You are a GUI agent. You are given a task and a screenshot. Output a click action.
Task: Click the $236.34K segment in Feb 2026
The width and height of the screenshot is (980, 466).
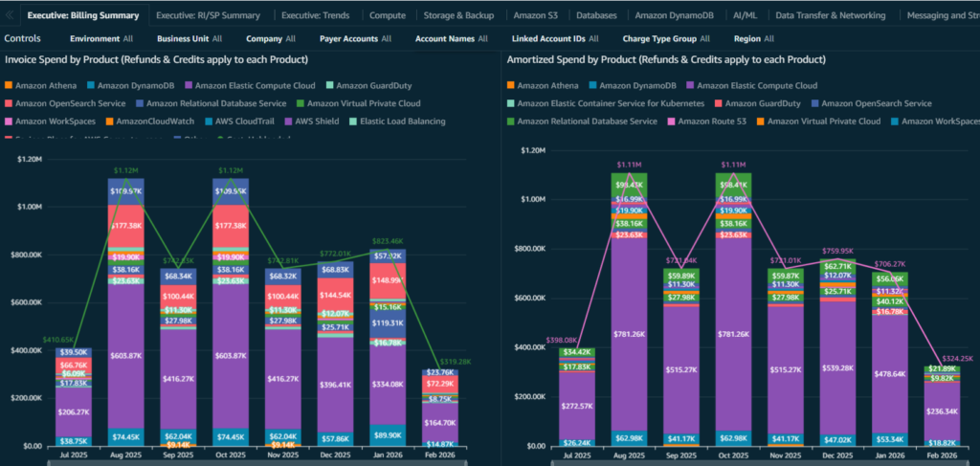pos(943,411)
